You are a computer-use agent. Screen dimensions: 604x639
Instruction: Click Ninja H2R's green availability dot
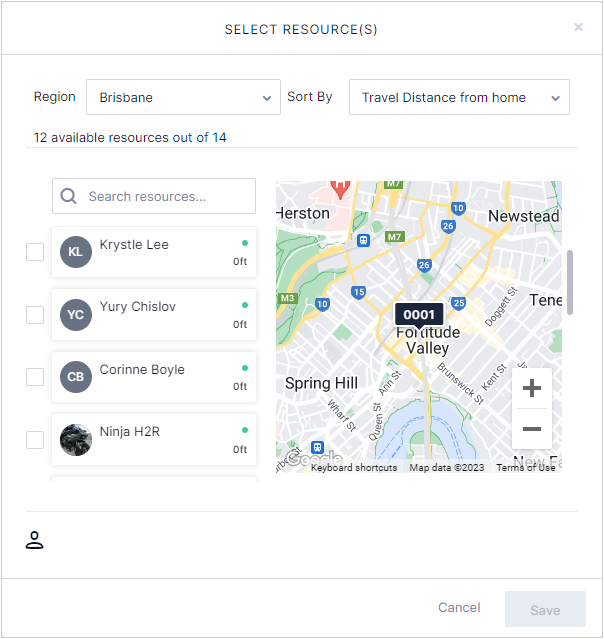point(245,430)
